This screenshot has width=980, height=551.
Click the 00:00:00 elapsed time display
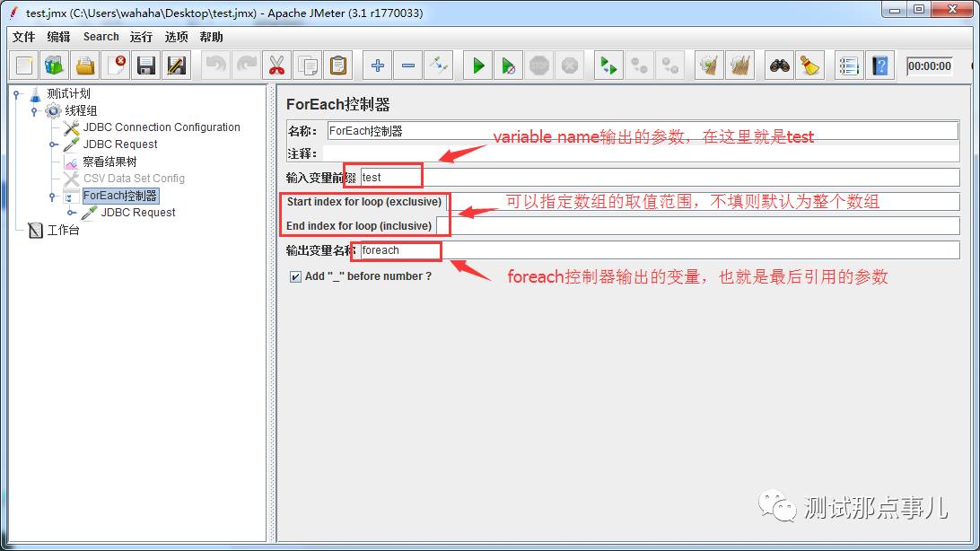click(930, 66)
